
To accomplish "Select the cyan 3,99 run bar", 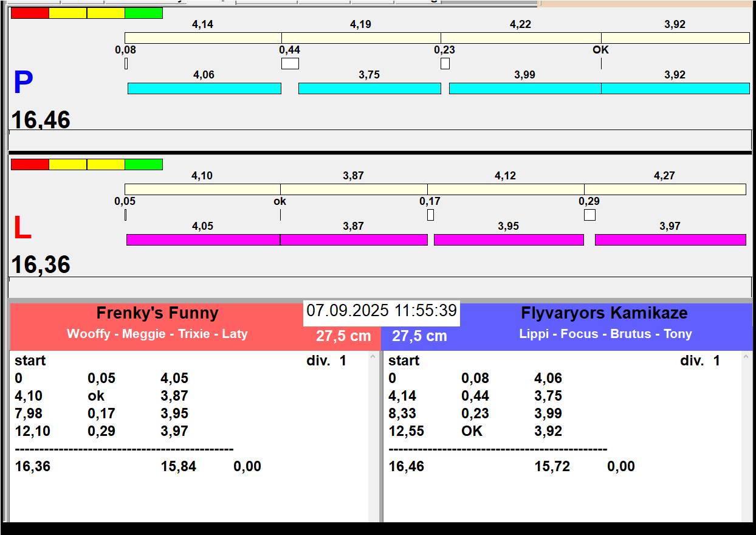I will 525,89.
